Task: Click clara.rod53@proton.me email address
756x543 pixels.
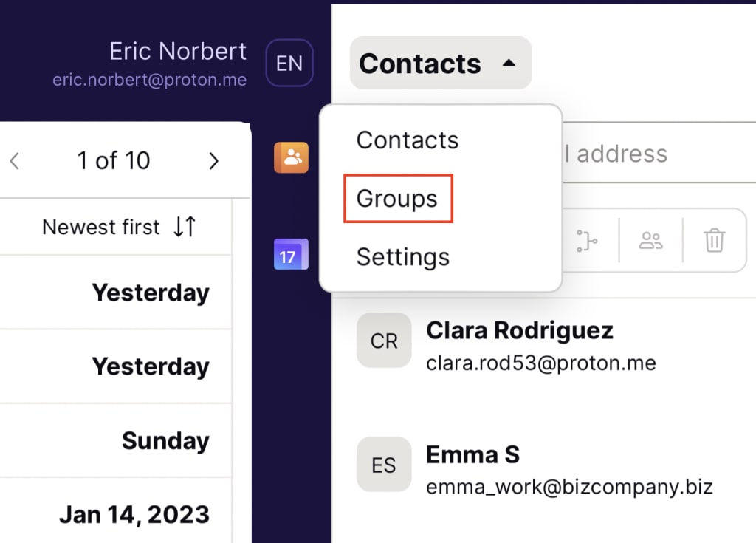Action: pyautogui.click(x=541, y=363)
